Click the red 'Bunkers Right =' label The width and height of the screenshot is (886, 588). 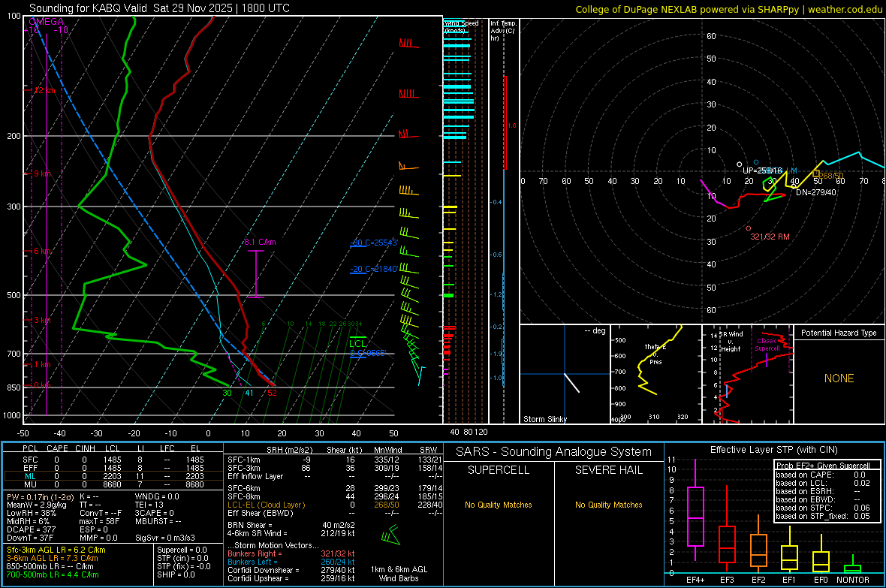pos(255,553)
